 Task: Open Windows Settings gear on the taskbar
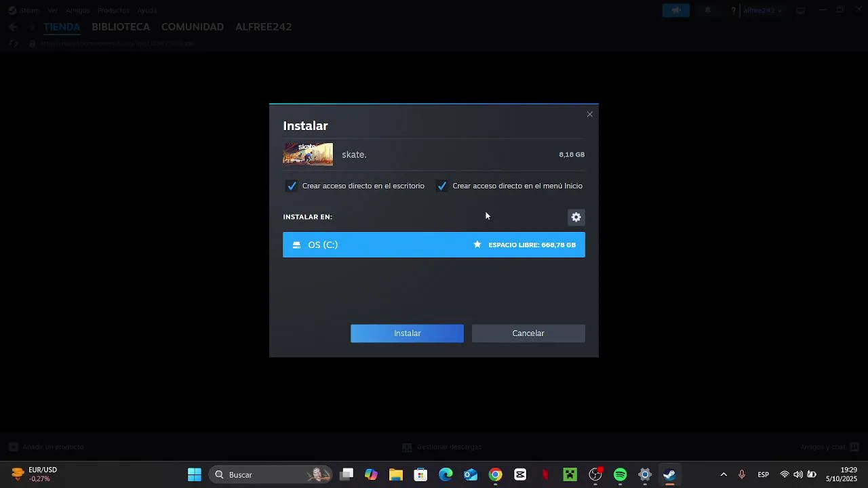[x=645, y=474]
